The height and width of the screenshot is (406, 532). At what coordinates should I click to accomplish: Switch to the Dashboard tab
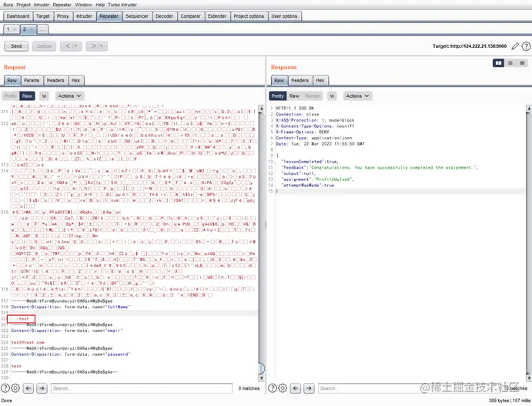[18, 16]
